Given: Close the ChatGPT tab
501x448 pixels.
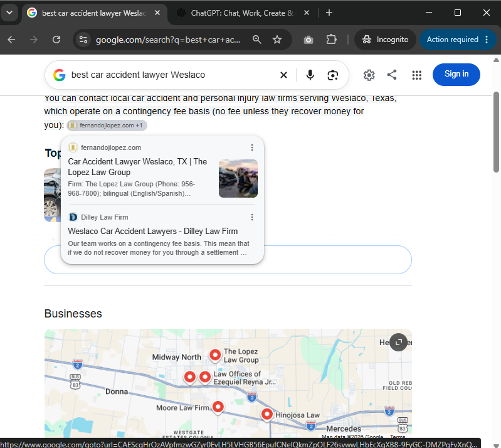Looking at the screenshot, I should [x=307, y=13].
